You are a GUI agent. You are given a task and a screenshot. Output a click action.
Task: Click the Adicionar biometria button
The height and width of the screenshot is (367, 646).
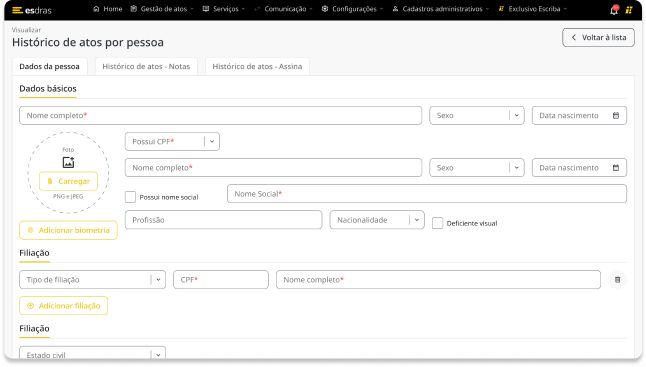click(x=68, y=230)
